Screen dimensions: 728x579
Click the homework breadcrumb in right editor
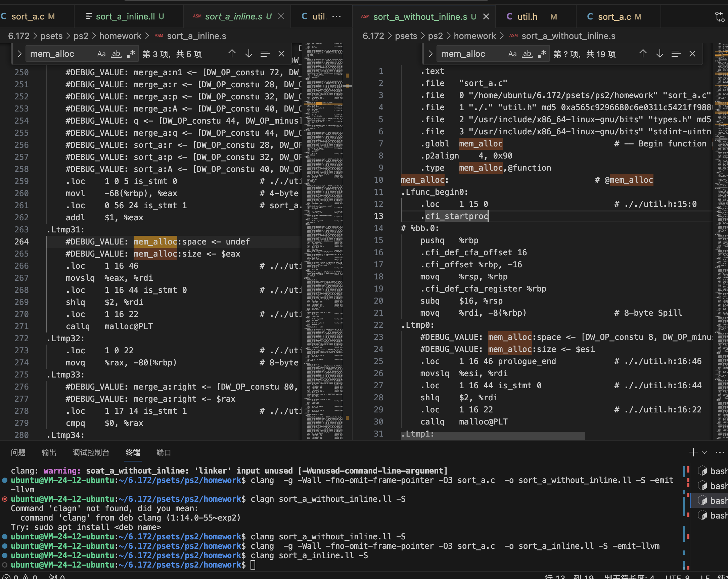click(x=474, y=36)
